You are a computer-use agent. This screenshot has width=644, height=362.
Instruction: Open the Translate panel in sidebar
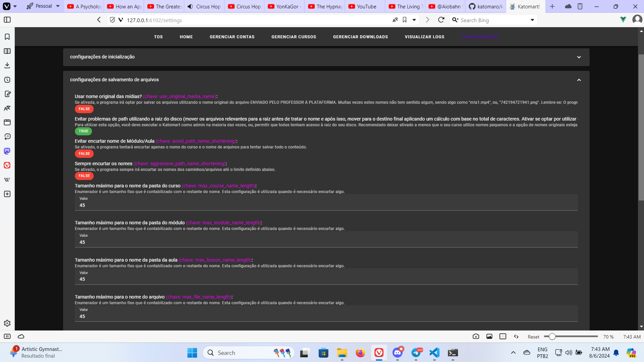coord(7,108)
